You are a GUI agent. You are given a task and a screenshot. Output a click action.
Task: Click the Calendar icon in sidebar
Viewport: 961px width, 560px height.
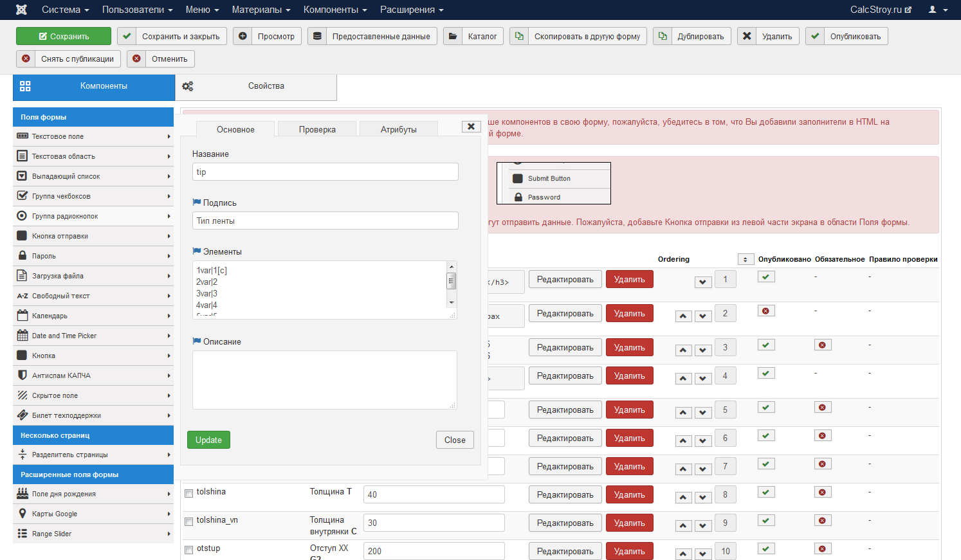[23, 316]
